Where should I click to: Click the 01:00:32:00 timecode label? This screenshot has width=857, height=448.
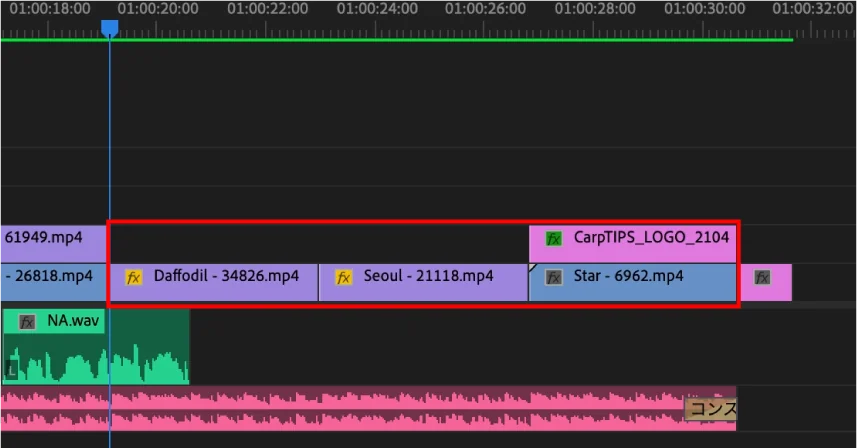[813, 9]
